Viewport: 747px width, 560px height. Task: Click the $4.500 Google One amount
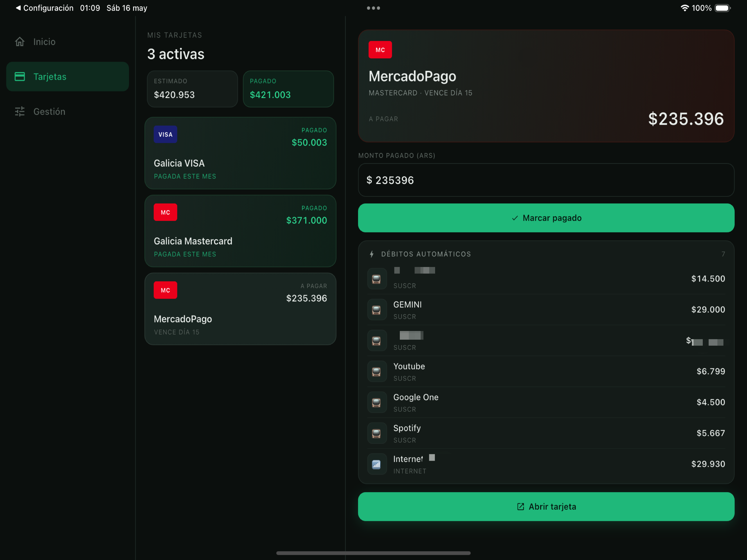pos(711,402)
